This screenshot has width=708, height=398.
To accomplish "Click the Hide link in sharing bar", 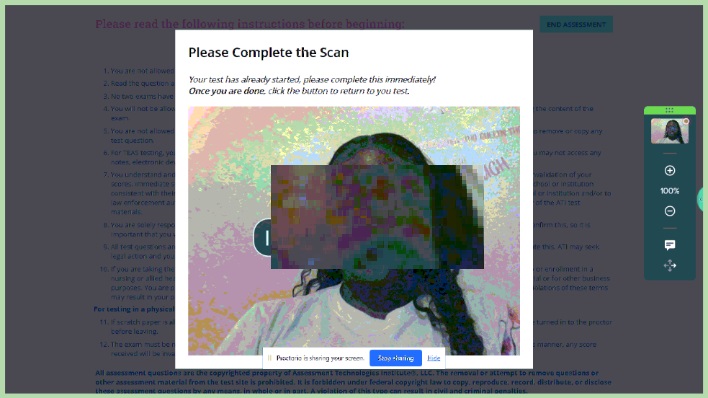I will pyautogui.click(x=433, y=358).
